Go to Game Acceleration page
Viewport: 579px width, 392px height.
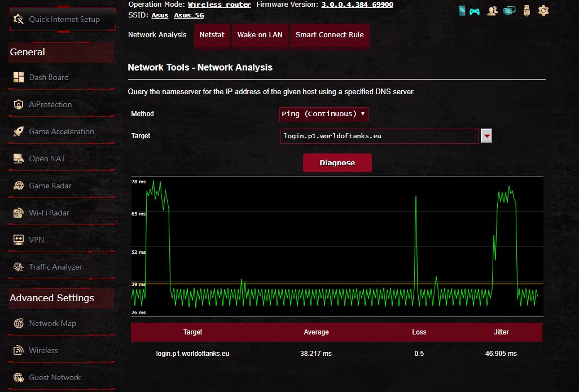(62, 131)
